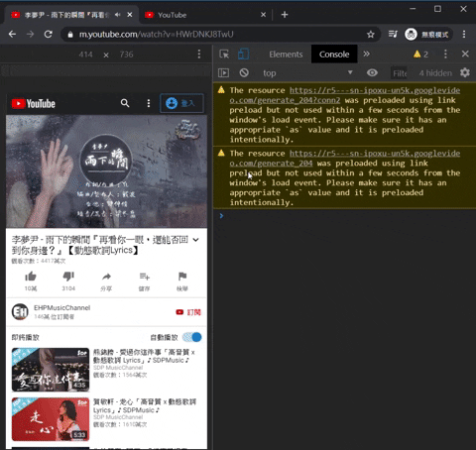Click the address bar URL
This screenshot has height=450, width=476.
[x=156, y=34]
